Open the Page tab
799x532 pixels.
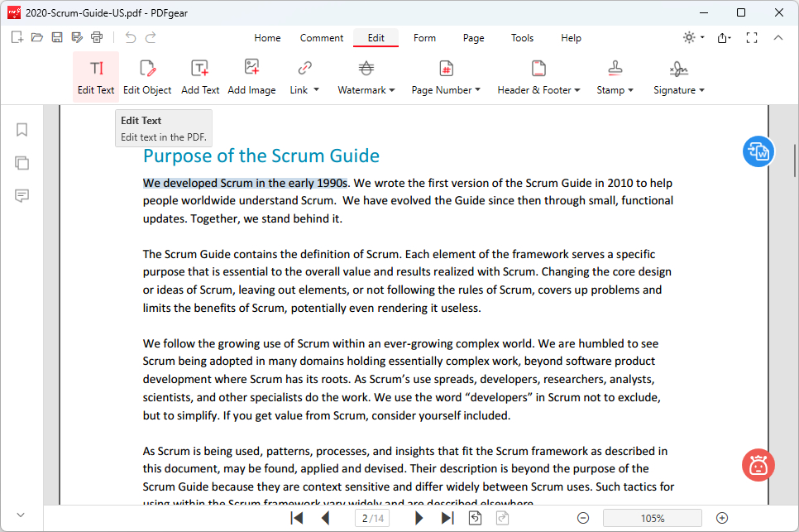pos(474,38)
